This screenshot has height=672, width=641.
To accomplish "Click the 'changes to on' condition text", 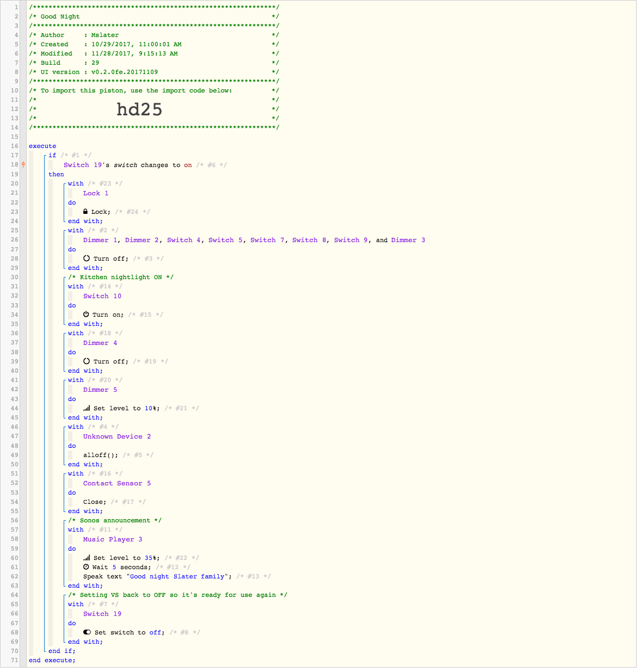I will pos(167,165).
